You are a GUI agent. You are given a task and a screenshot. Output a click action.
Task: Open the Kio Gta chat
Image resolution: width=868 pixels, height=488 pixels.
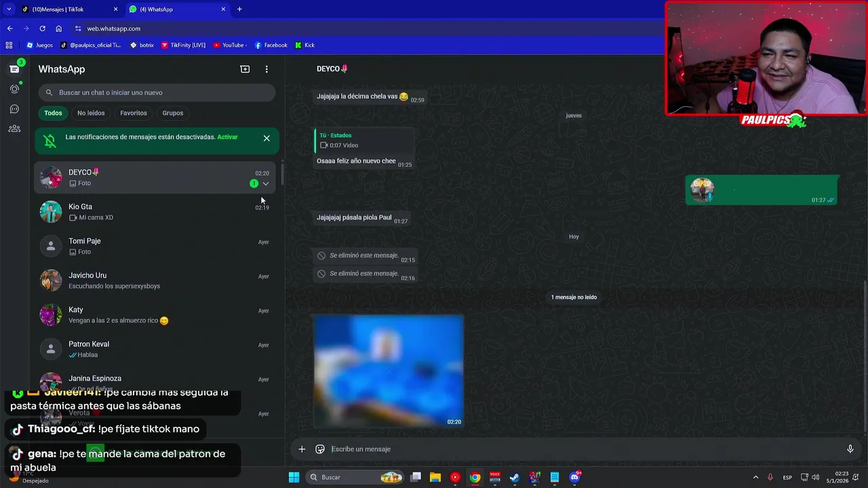(x=156, y=212)
